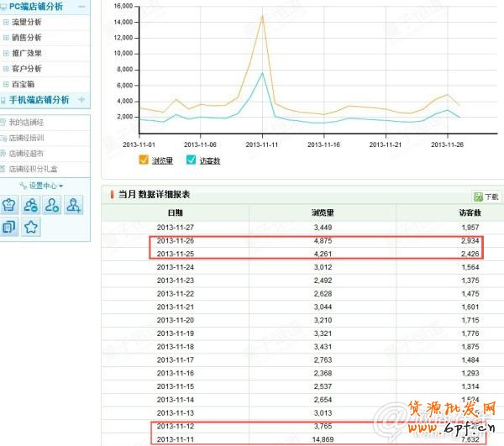The height and width of the screenshot is (446, 504).
Task: Toggle the 浏览量 series checkbox
Action: click(x=144, y=160)
